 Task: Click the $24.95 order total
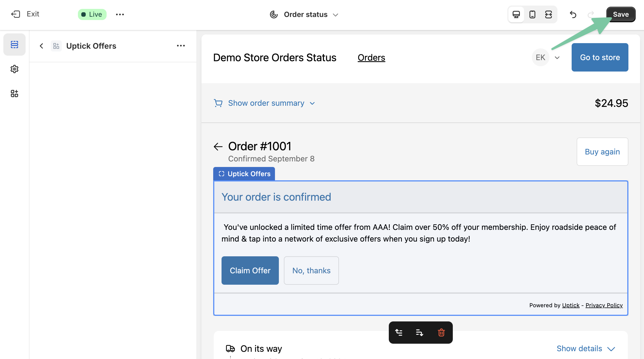pyautogui.click(x=611, y=103)
